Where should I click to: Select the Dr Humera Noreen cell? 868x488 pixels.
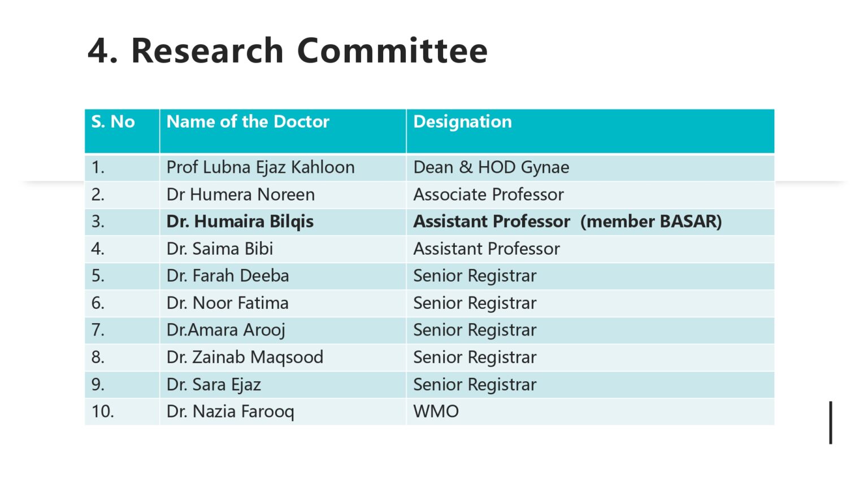(283, 195)
